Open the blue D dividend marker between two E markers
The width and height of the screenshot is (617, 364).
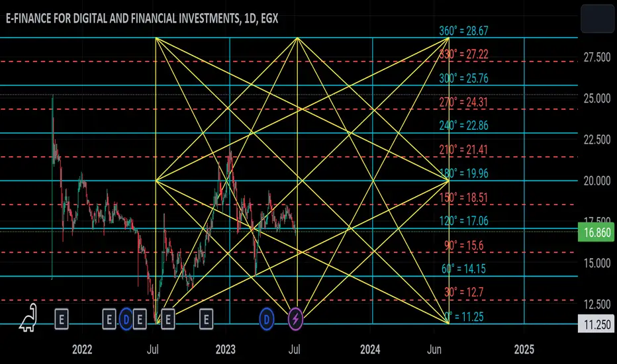(x=126, y=319)
